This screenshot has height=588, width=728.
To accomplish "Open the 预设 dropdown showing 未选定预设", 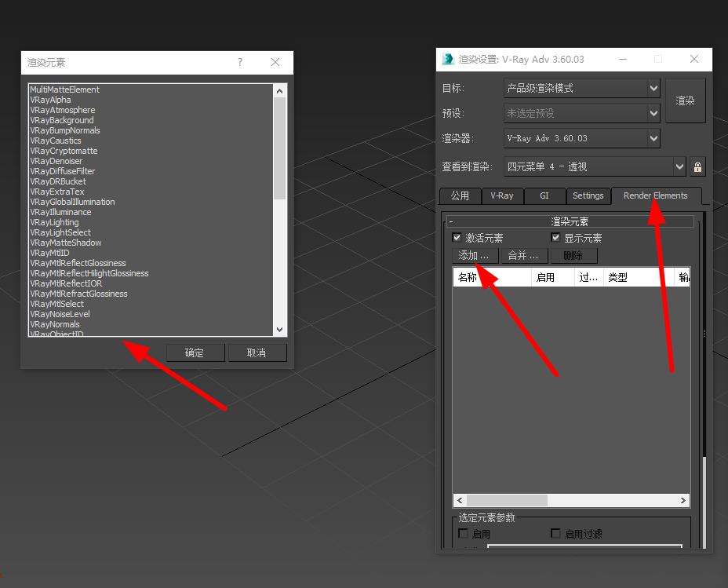I will [x=582, y=113].
